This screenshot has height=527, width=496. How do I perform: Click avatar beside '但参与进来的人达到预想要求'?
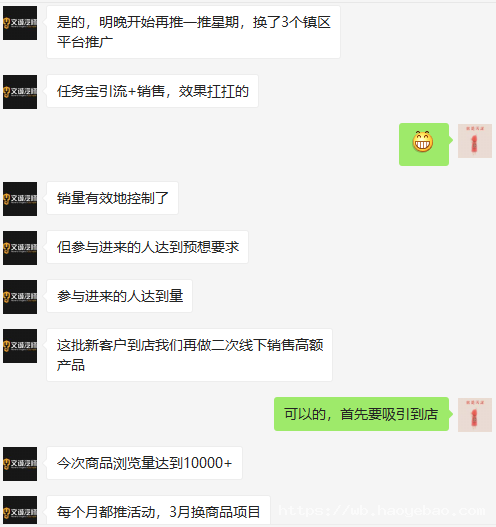point(20,248)
